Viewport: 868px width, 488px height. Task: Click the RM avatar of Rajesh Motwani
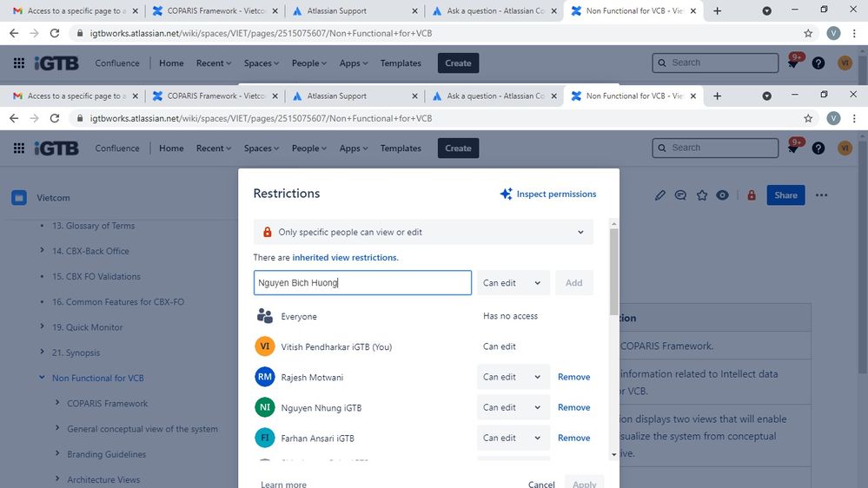[x=265, y=377]
